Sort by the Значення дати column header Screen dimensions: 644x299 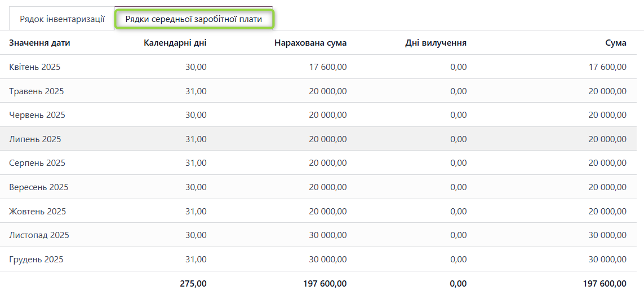click(x=39, y=43)
